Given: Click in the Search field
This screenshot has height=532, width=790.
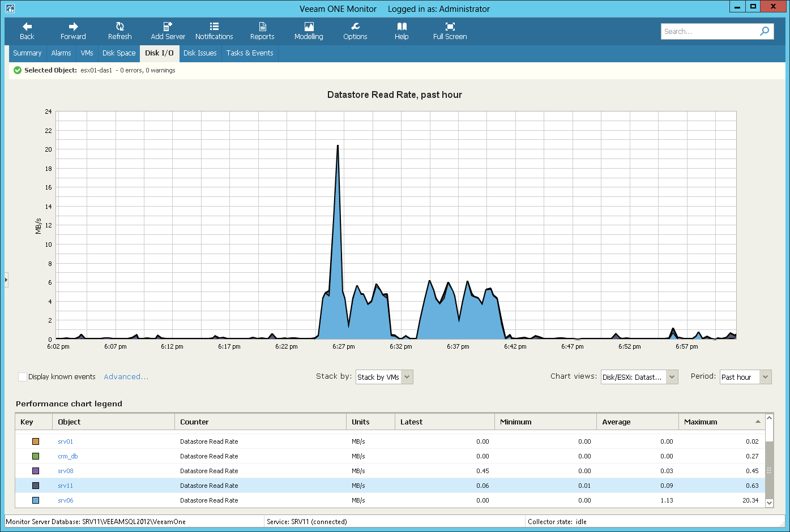Looking at the screenshot, I should point(710,31).
